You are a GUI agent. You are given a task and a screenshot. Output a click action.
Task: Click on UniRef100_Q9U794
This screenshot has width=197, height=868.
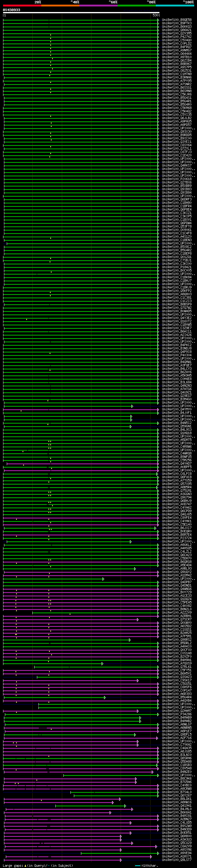177,497
